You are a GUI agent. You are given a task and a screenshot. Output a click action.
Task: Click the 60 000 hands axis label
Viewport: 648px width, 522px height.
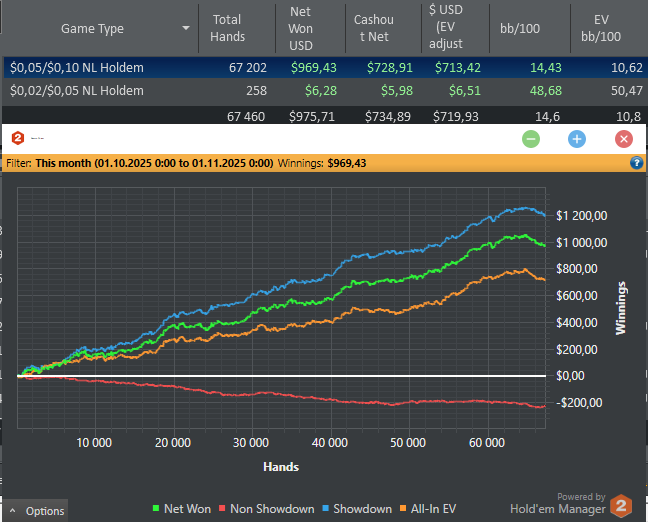pos(487,443)
